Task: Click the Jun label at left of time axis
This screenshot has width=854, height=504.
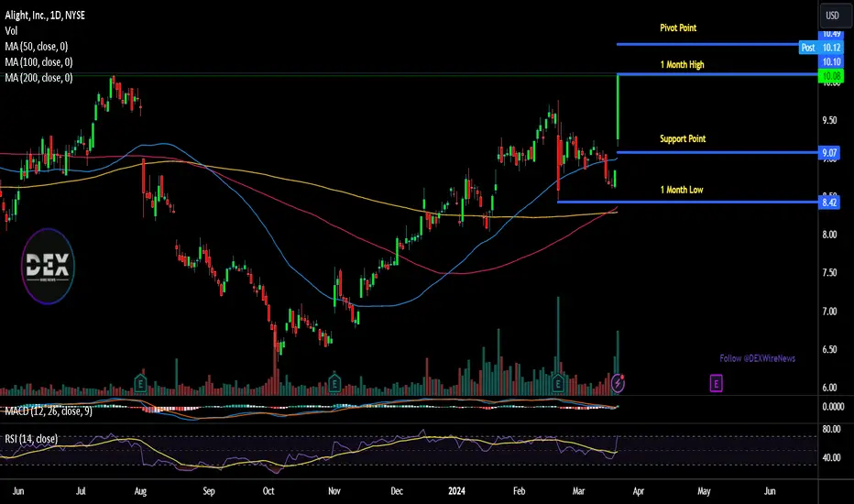Action: [18, 491]
